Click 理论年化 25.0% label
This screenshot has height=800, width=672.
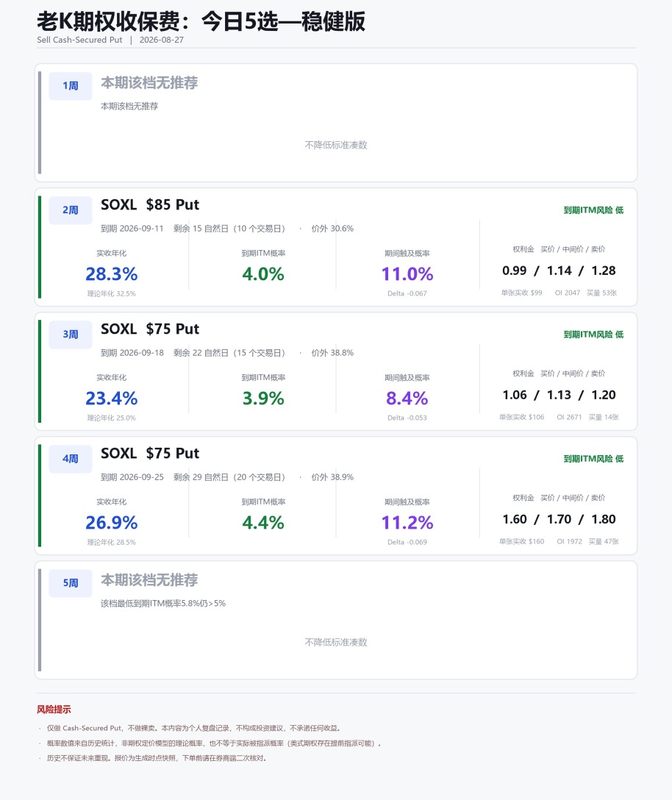coord(111,418)
